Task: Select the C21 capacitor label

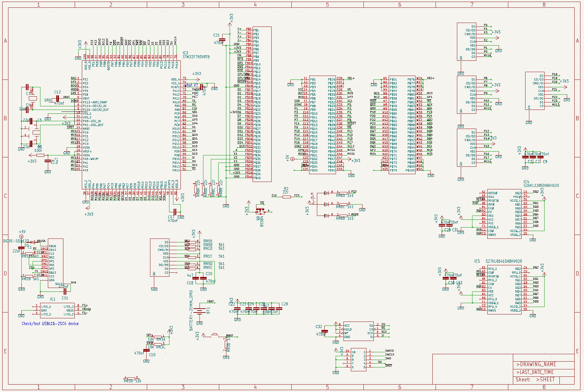Action: [216, 35]
